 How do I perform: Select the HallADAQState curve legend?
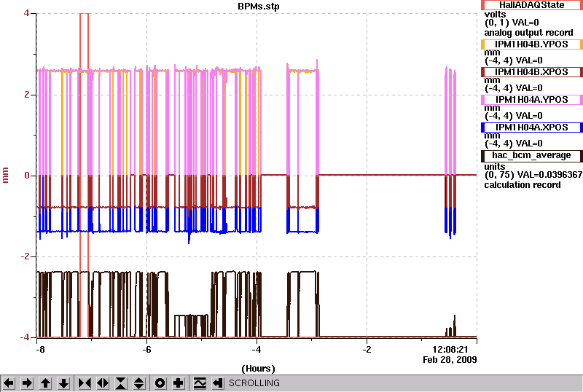click(532, 5)
